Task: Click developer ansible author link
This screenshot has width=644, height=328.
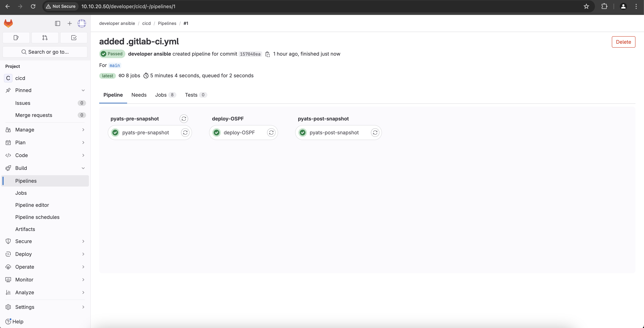Action: point(150,54)
